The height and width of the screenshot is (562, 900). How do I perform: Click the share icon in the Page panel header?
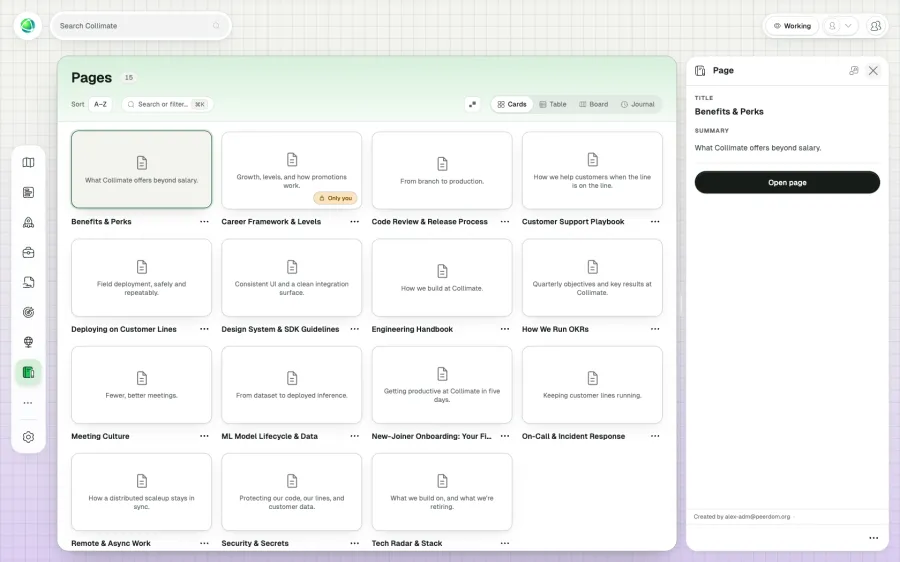(854, 71)
